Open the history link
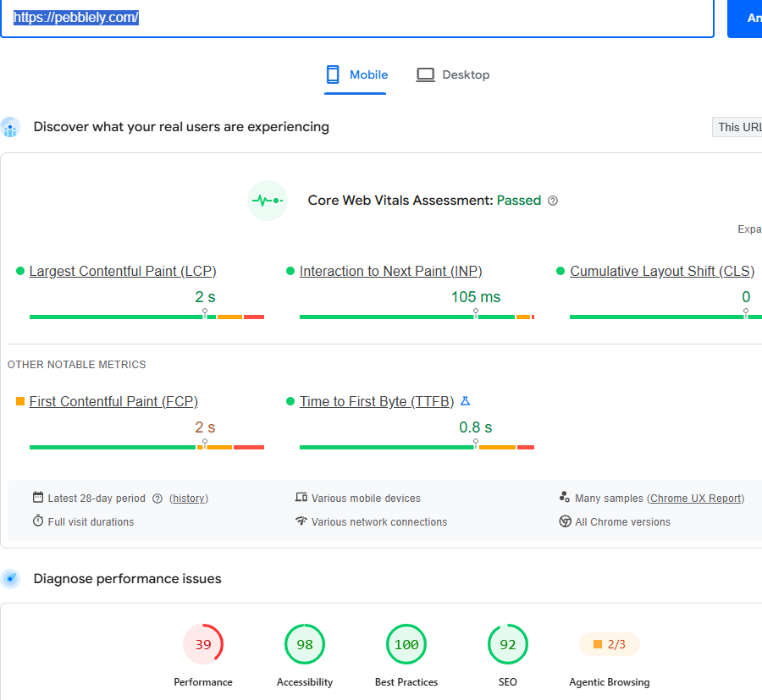762x700 pixels. [x=189, y=499]
